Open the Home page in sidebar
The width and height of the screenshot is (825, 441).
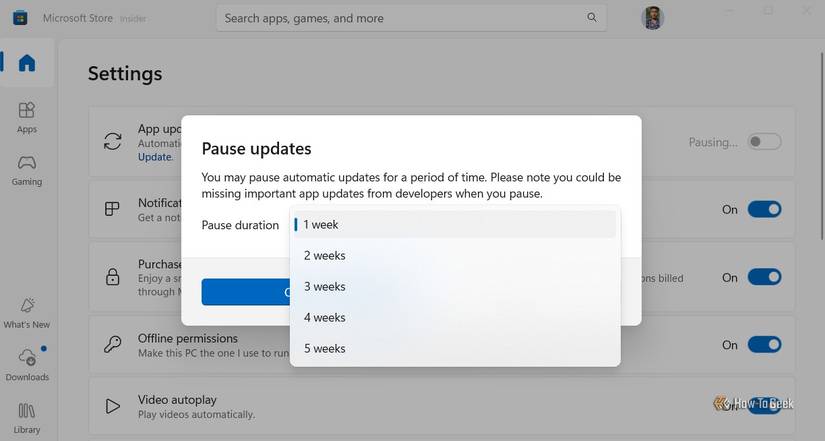[27, 63]
